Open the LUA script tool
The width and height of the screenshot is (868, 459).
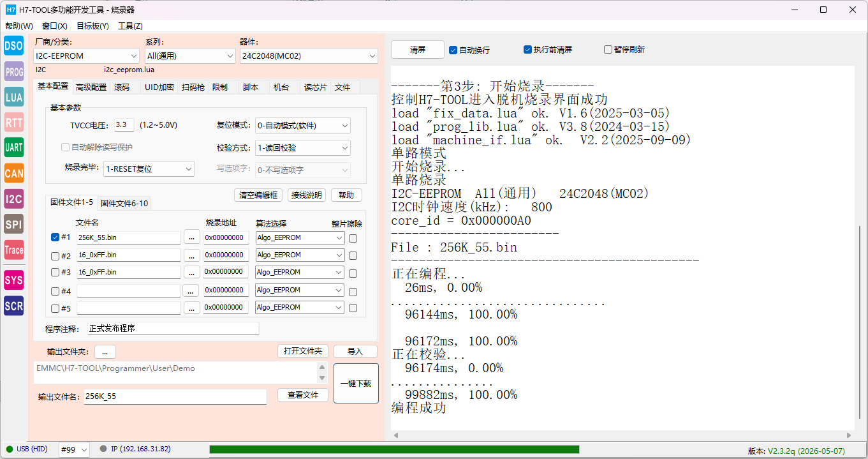pos(13,97)
